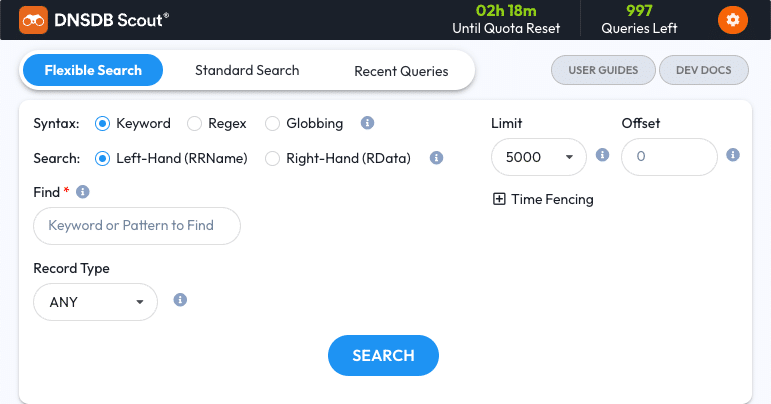This screenshot has width=771, height=404.
Task: Click the blue SEARCH button
Action: pyautogui.click(x=383, y=355)
